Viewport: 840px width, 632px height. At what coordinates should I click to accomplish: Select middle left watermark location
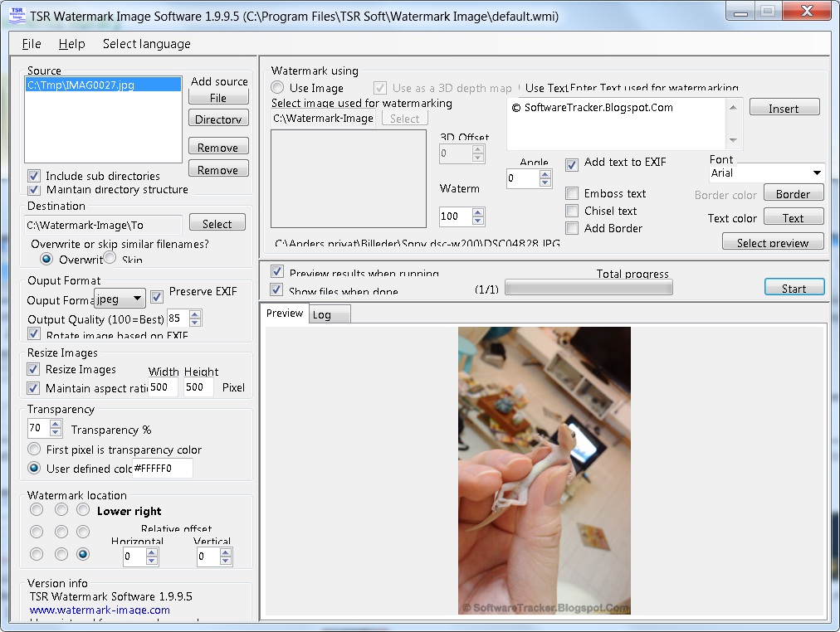click(x=37, y=532)
